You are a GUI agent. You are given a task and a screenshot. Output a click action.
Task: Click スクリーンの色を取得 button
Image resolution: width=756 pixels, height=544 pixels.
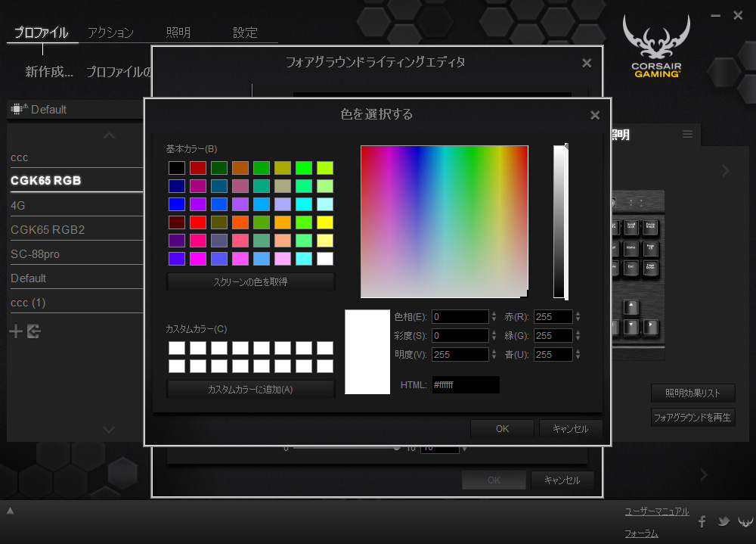251,282
